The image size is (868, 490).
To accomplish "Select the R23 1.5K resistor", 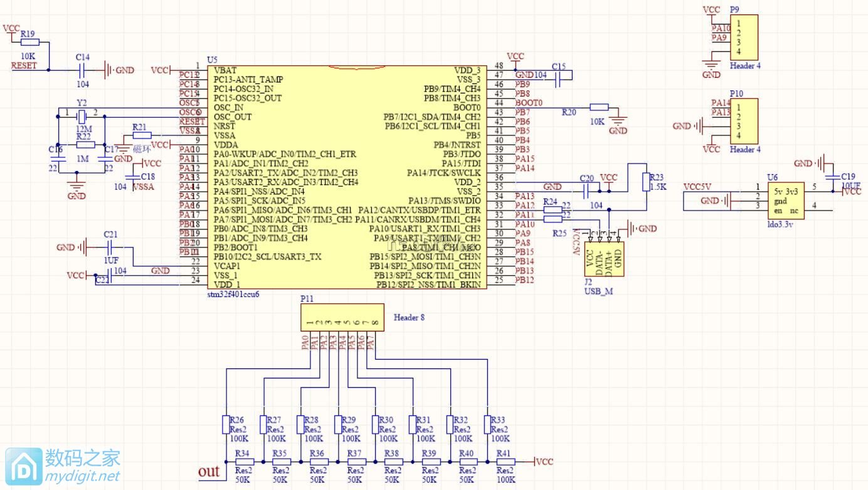I will 646,182.
